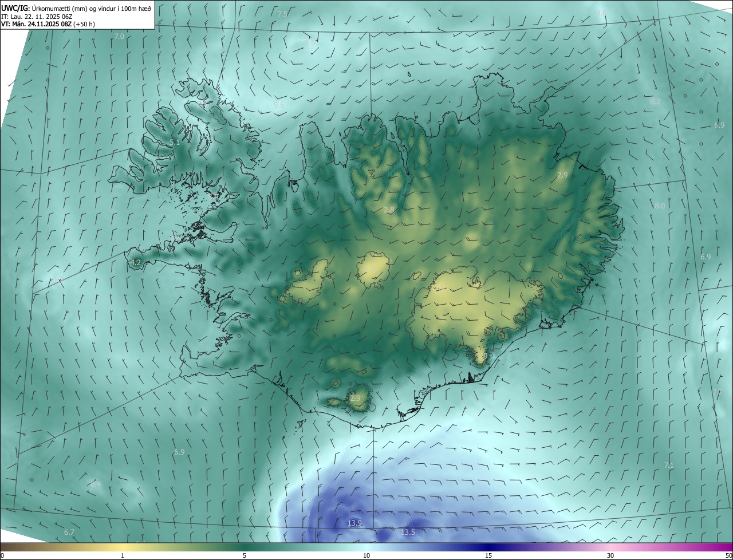Click the 10 tick on the color scale
The height and width of the screenshot is (560, 733).
366,555
